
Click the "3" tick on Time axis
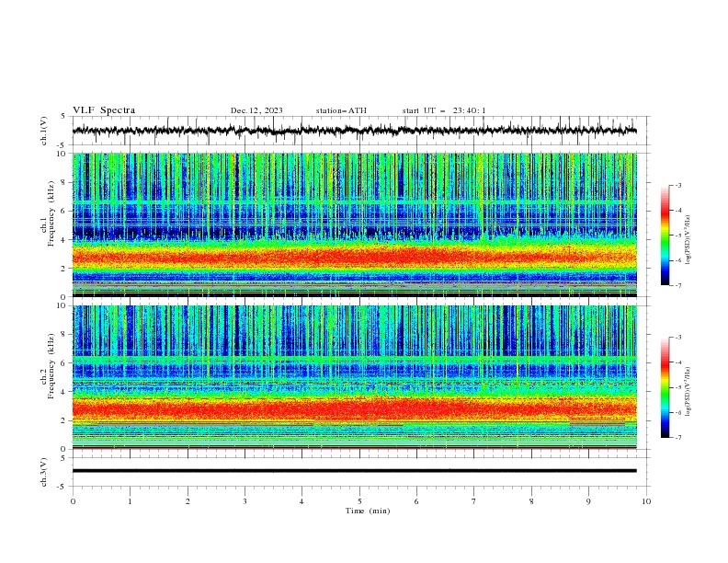[x=245, y=501]
